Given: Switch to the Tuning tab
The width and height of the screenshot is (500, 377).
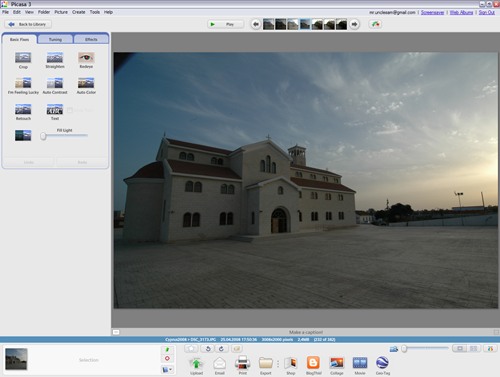Looking at the screenshot, I should click(55, 39).
